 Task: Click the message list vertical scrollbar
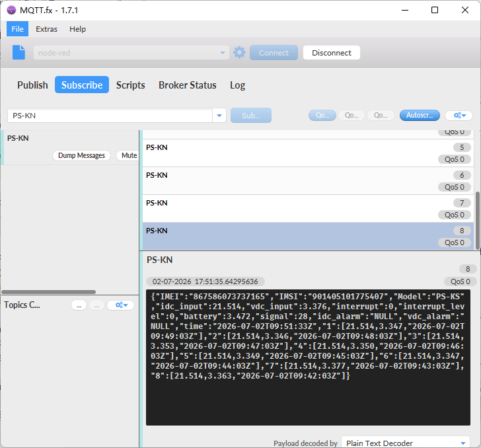tap(477, 221)
